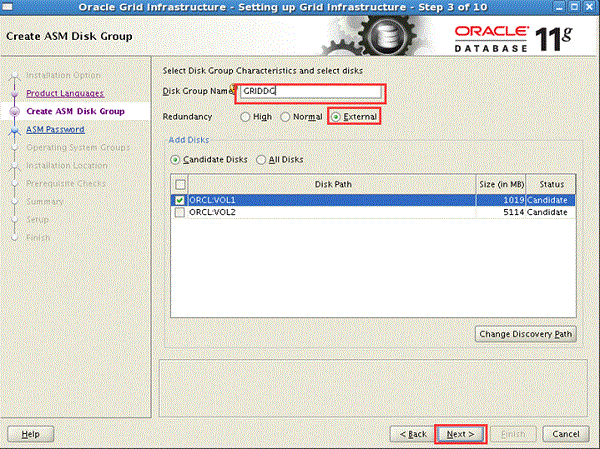Maximize the installer window
Screen dimensions: 600x449
click(574, 7)
